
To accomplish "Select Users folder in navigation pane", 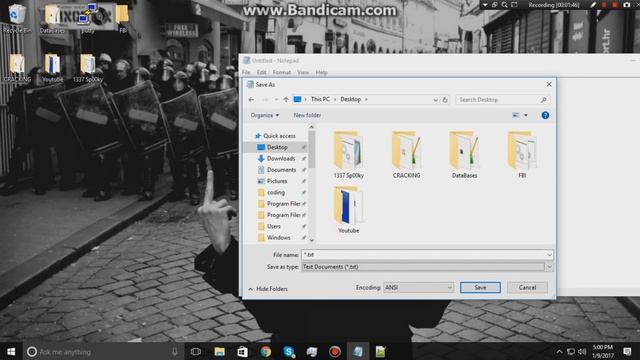I will pyautogui.click(x=273, y=226).
